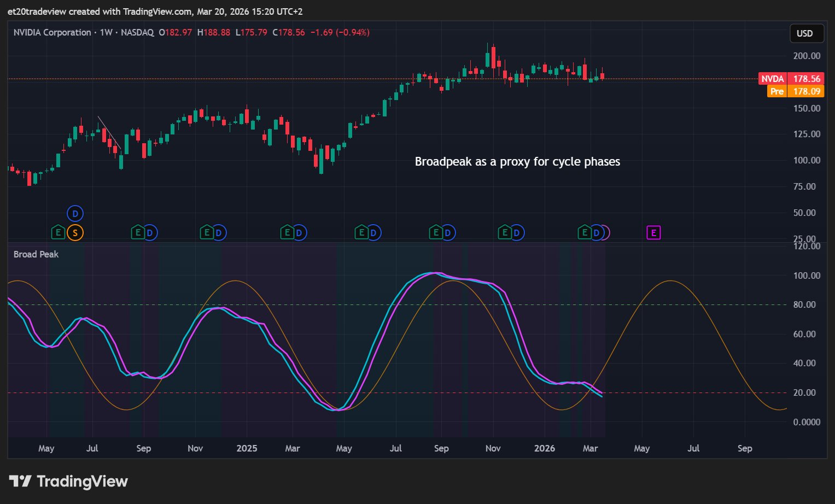Click the 75.00 label on the price axis
Image resolution: width=835 pixels, height=504 pixels.
click(x=804, y=186)
